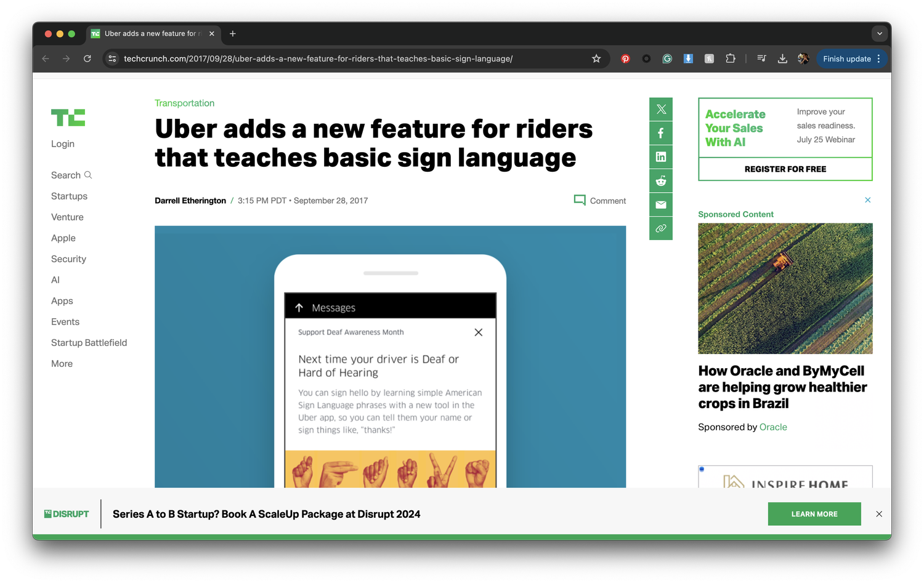
Task: Open the Pinterest extension
Action: (625, 58)
